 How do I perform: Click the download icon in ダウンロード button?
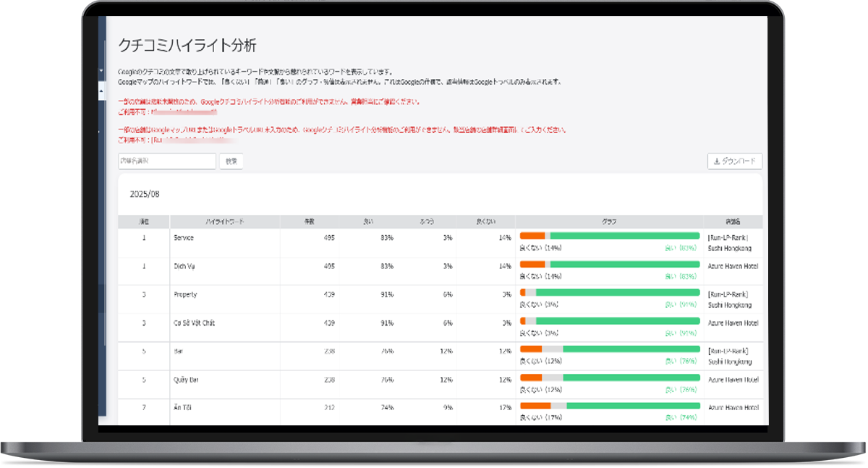click(x=717, y=161)
